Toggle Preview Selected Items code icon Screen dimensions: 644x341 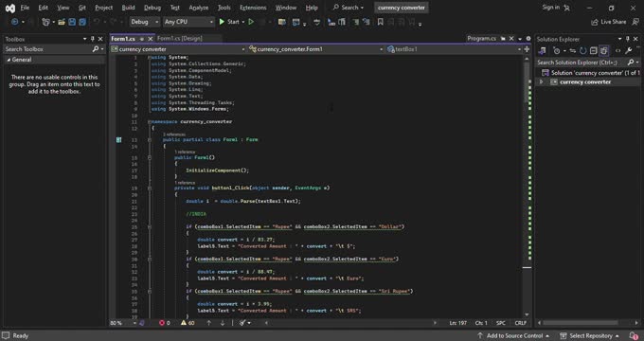point(617,51)
